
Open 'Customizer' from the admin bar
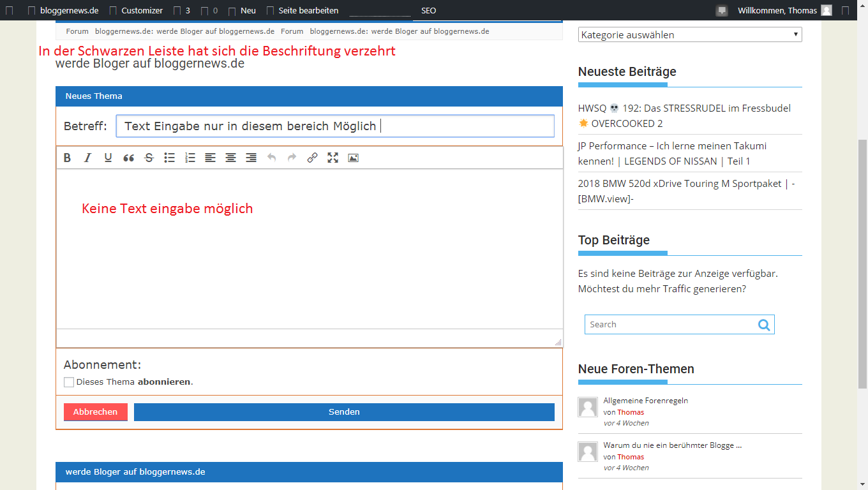(x=142, y=10)
